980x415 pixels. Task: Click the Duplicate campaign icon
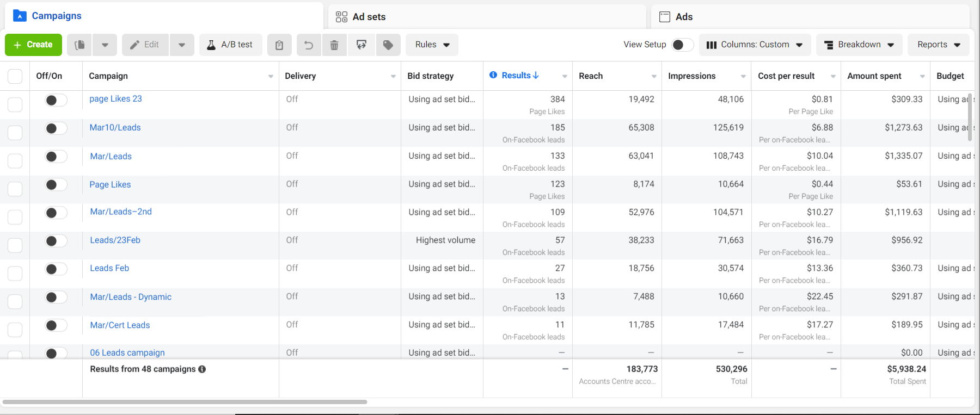click(x=79, y=45)
